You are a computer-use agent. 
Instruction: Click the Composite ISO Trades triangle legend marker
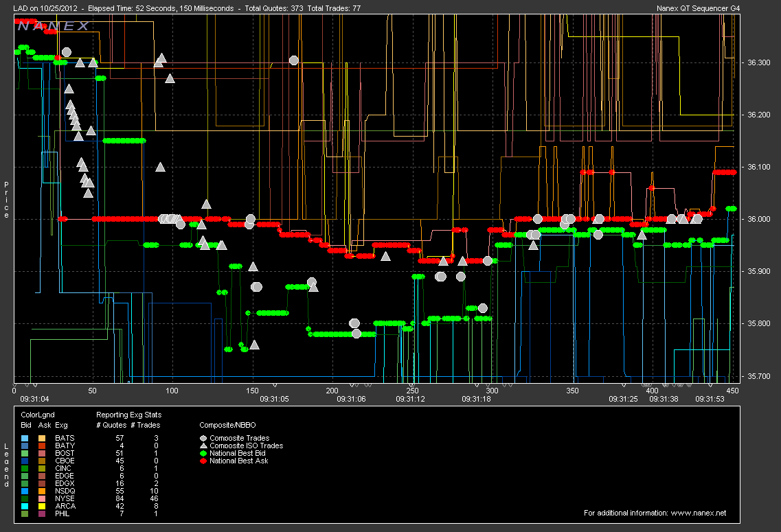click(x=203, y=446)
